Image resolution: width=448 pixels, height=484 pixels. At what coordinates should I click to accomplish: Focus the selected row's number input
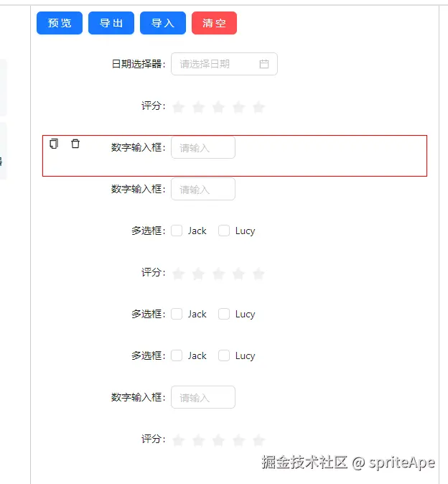(x=202, y=148)
